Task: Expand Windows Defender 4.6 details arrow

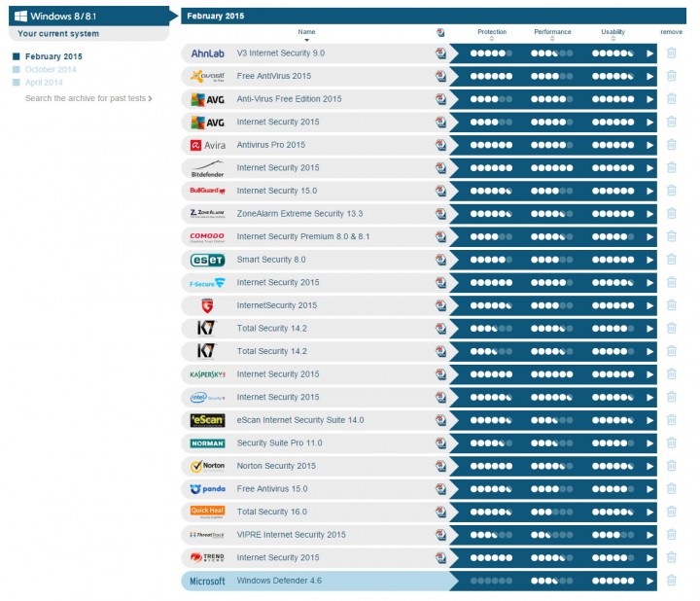Action: [650, 581]
